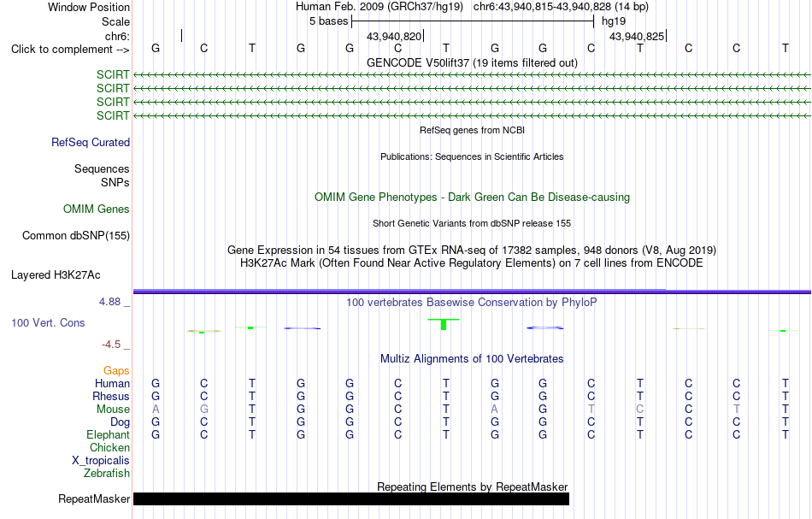Screen dimensions: 812x519
Task: Select the Elephant alignment row label
Action: pos(108,435)
